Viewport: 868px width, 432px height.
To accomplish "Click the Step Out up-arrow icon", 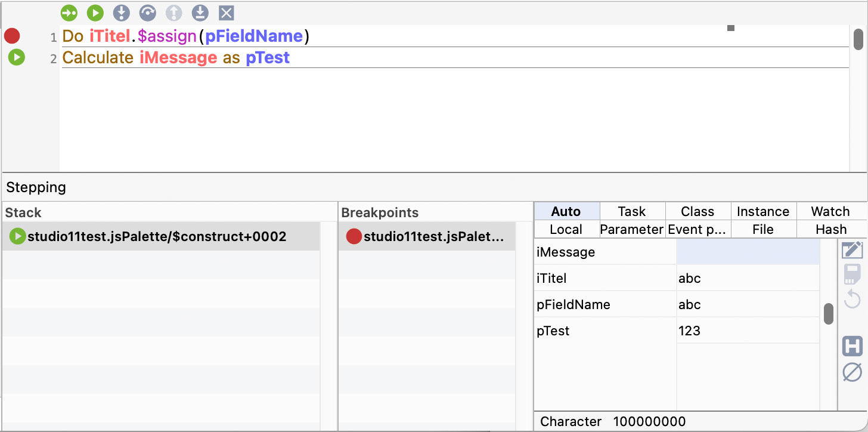I will pyautogui.click(x=173, y=13).
